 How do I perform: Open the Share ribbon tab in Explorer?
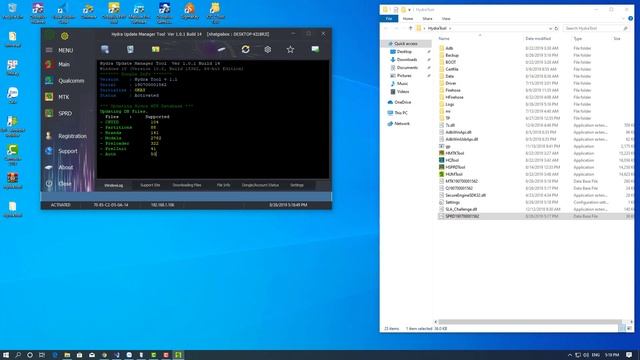(427, 19)
